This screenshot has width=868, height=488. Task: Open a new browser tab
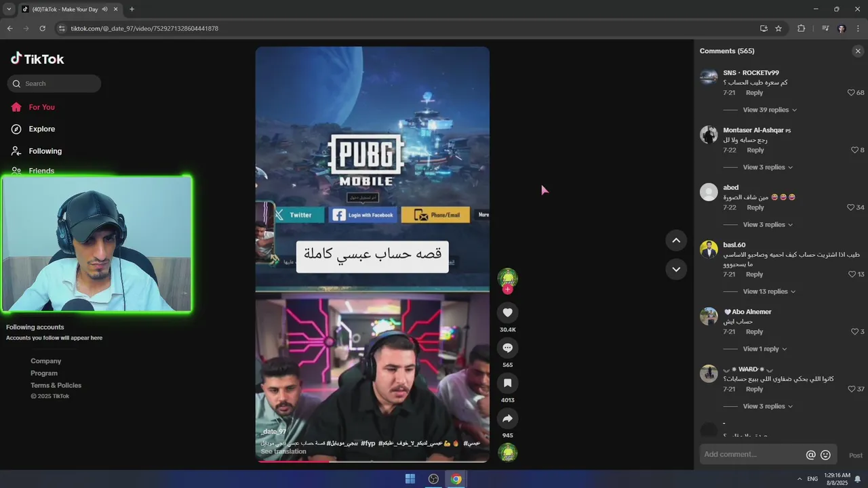pos(132,9)
